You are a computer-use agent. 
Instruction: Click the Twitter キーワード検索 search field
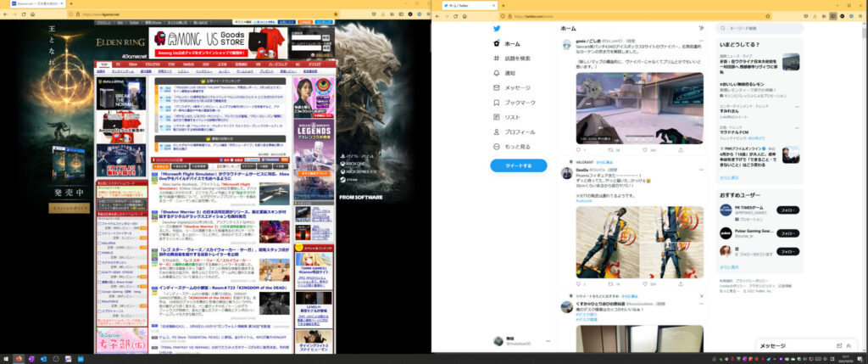759,28
